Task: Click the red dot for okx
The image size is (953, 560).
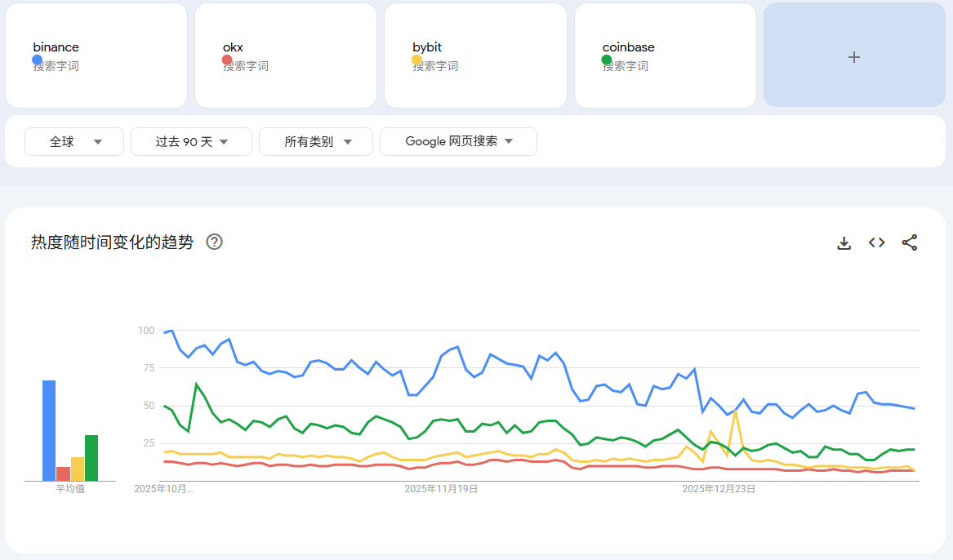Action: pyautogui.click(x=227, y=60)
